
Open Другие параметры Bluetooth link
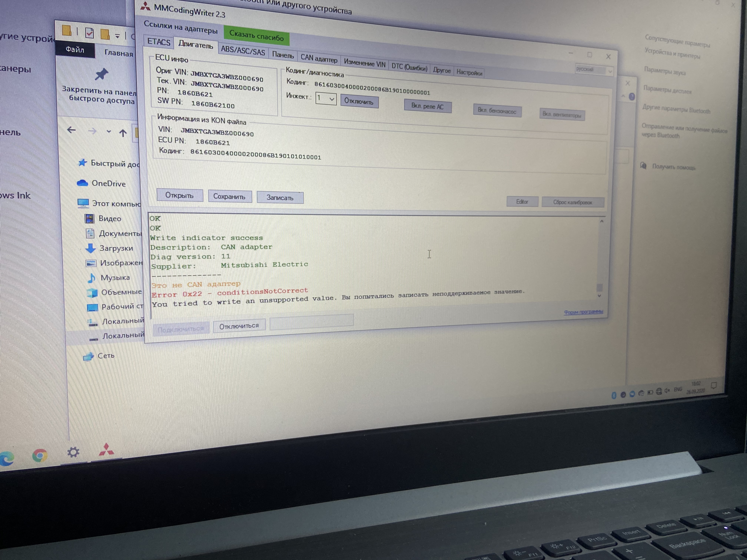[x=676, y=109]
